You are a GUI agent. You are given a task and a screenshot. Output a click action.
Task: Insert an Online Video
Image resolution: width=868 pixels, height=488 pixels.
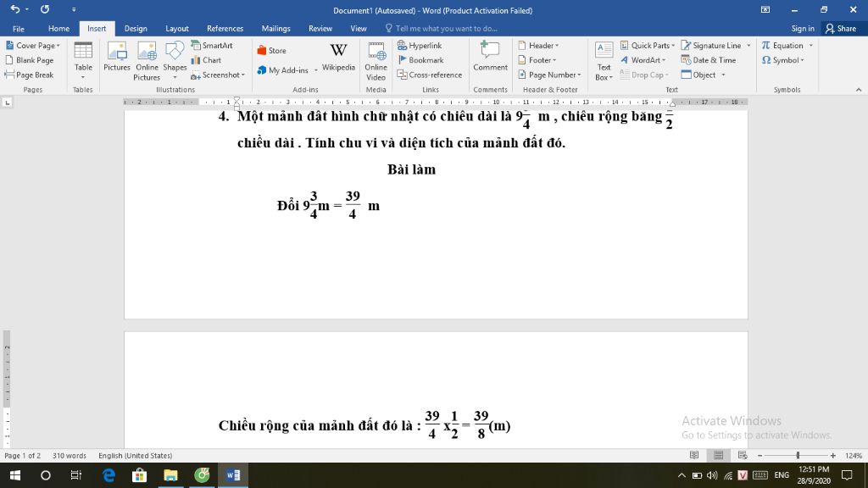pyautogui.click(x=376, y=61)
